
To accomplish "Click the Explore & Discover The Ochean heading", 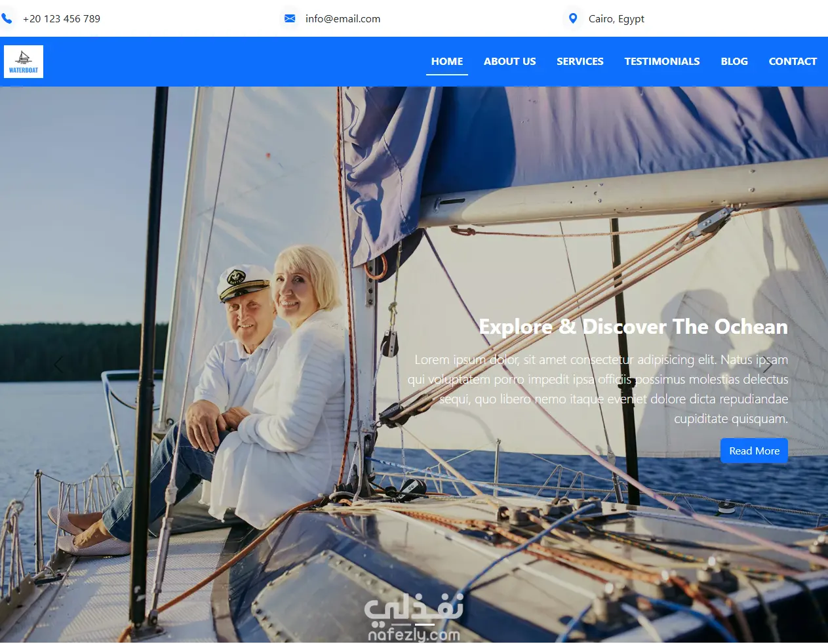I will pos(633,327).
